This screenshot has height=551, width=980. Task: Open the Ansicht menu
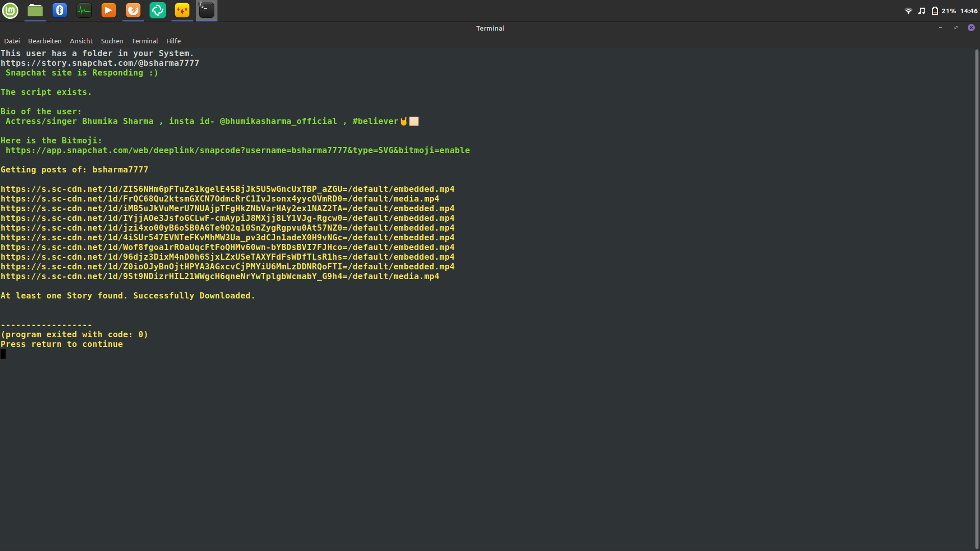pos(81,41)
